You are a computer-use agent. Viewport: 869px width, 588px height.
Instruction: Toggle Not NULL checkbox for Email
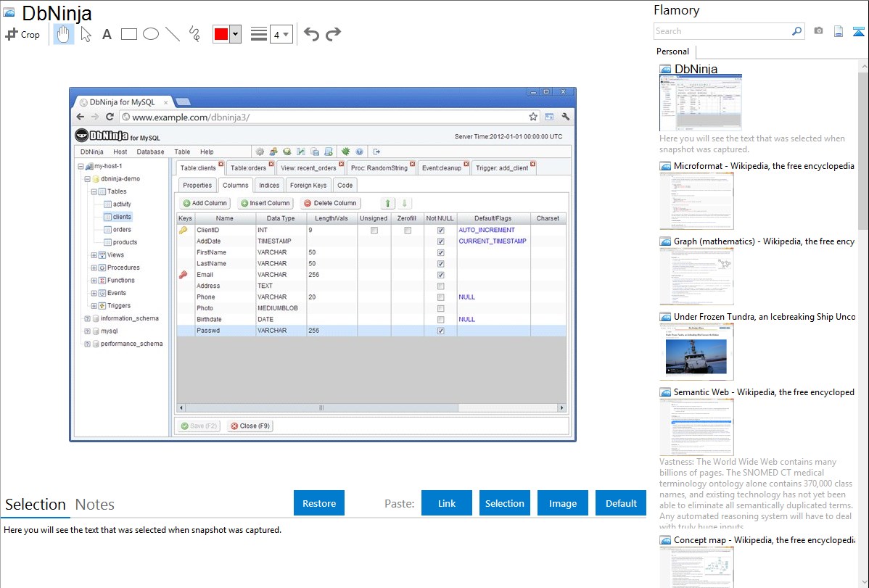(x=440, y=275)
